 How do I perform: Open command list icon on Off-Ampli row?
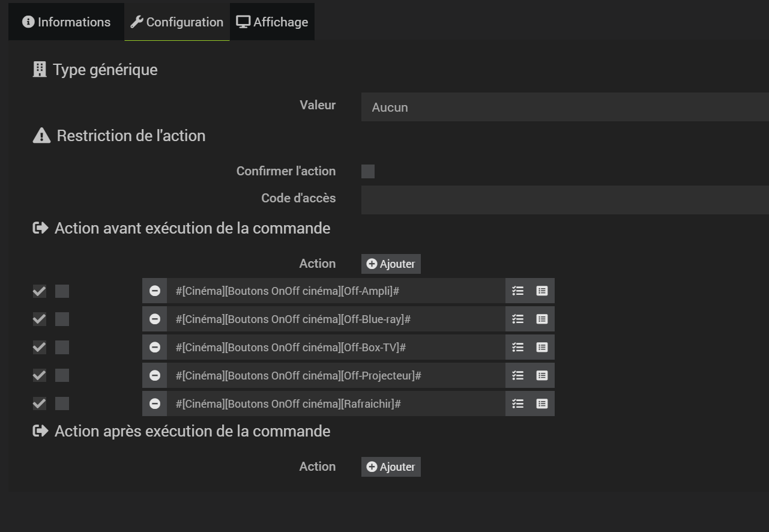(x=517, y=291)
